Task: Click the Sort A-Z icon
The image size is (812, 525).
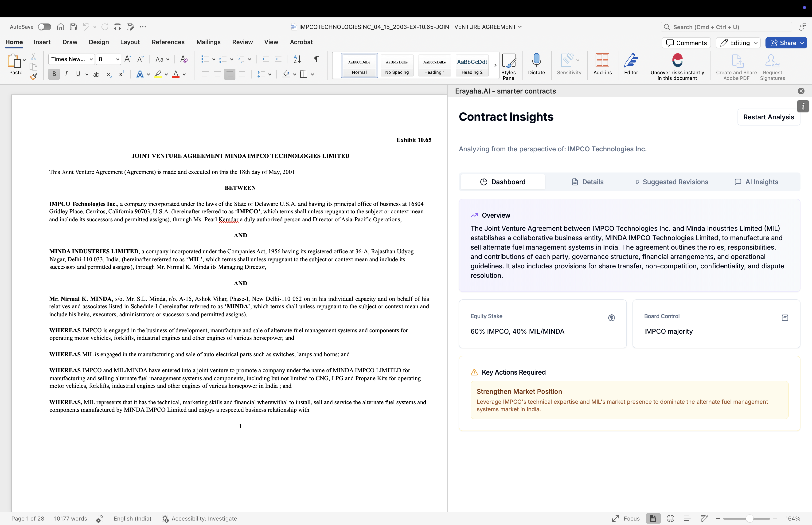Action: (297, 59)
